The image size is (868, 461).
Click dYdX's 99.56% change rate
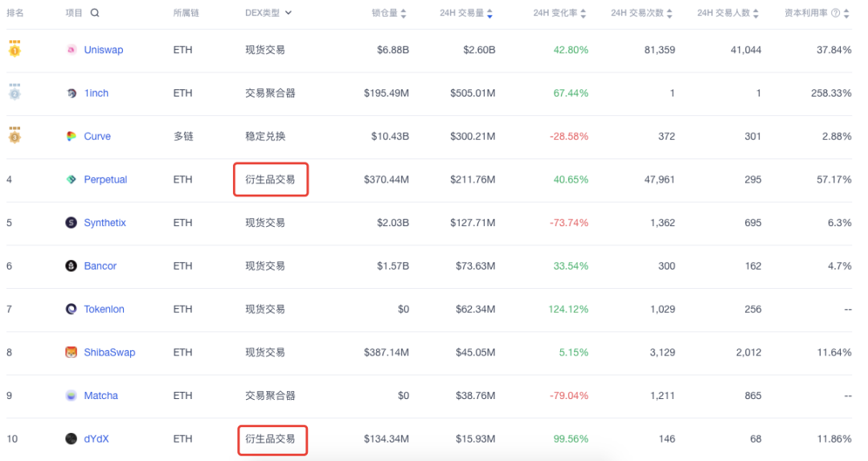pyautogui.click(x=571, y=438)
